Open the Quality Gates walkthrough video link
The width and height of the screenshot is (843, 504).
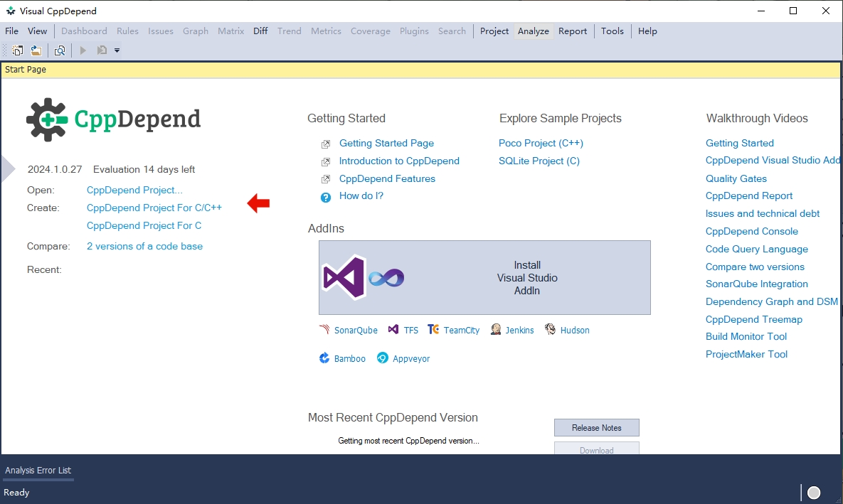click(x=736, y=178)
